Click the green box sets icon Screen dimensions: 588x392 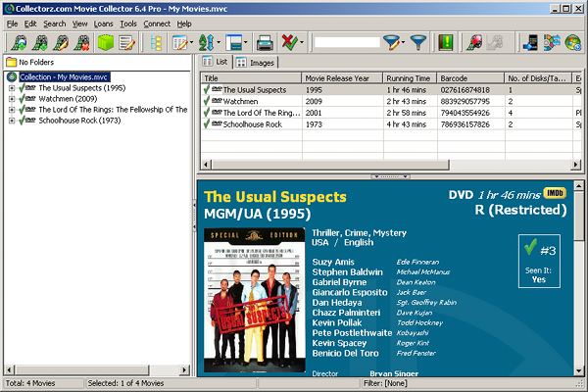[106, 43]
